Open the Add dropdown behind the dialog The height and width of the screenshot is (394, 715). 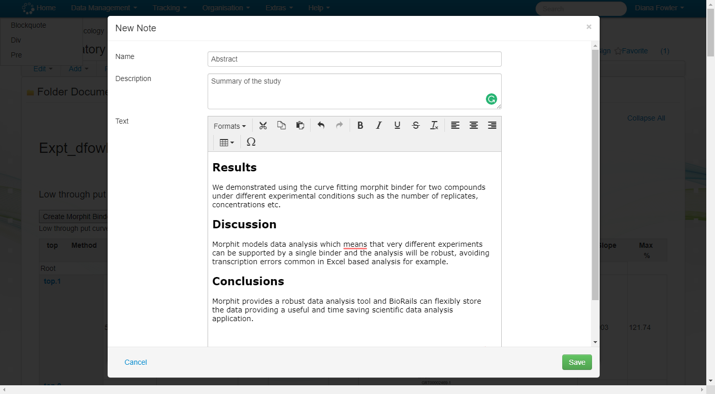click(78, 69)
